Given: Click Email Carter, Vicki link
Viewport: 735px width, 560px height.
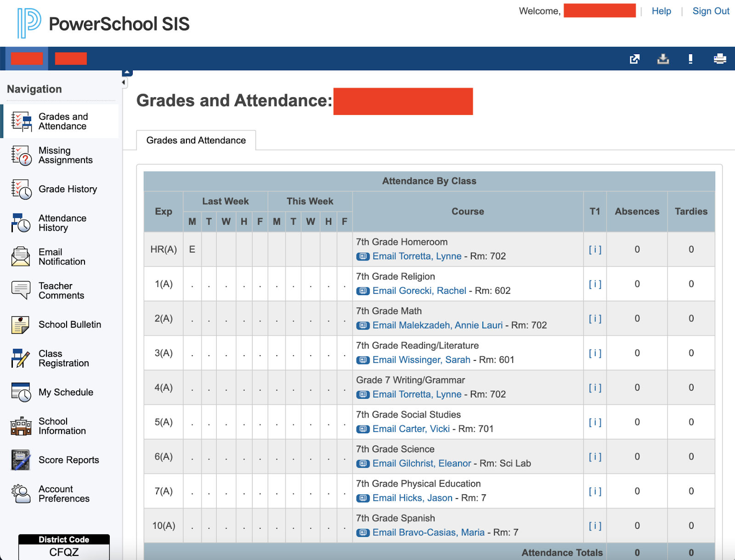Looking at the screenshot, I should [x=411, y=429].
